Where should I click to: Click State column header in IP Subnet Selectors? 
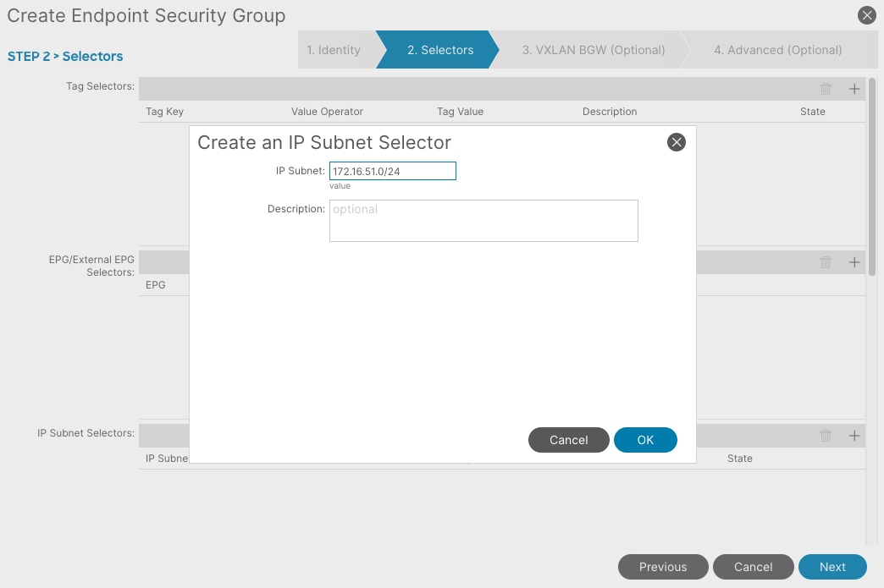point(740,459)
